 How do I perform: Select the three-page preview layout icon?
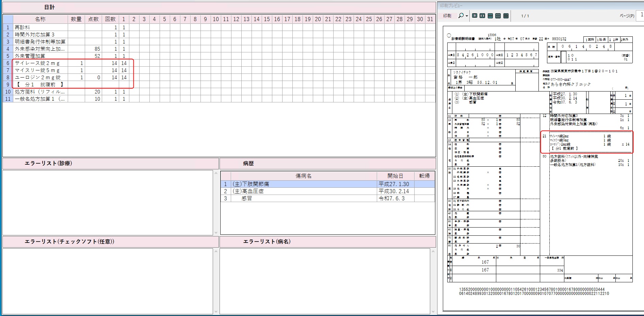coord(490,16)
